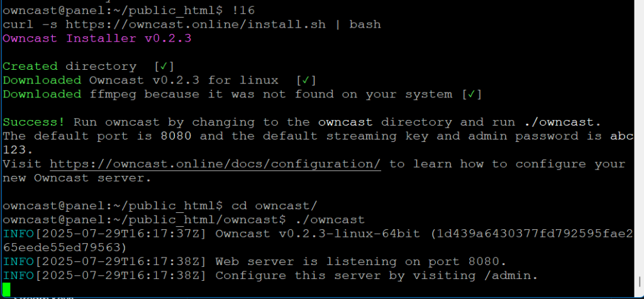644x299 pixels.
Task: Click the Owncast v0.2.3-linux-64bit version text
Action: coord(318,234)
